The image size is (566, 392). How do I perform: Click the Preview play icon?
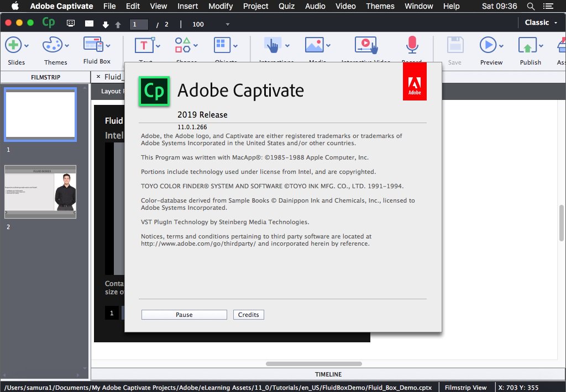pos(488,45)
